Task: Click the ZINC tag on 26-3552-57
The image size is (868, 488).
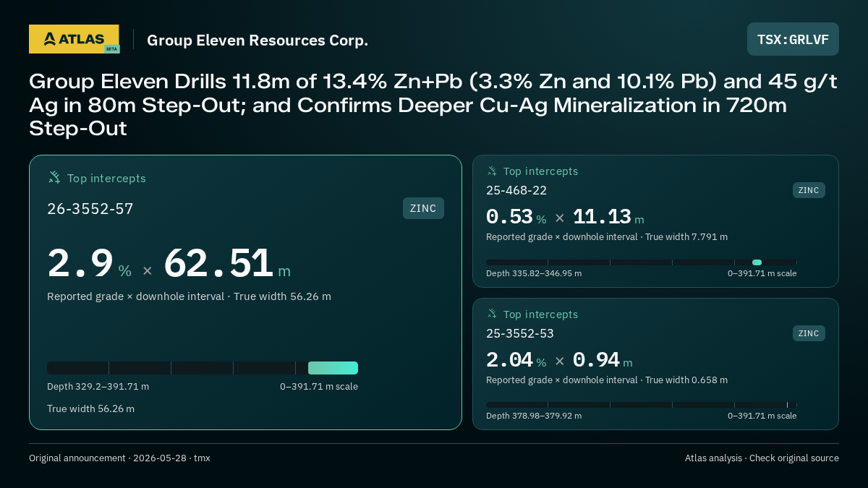Action: pos(423,208)
